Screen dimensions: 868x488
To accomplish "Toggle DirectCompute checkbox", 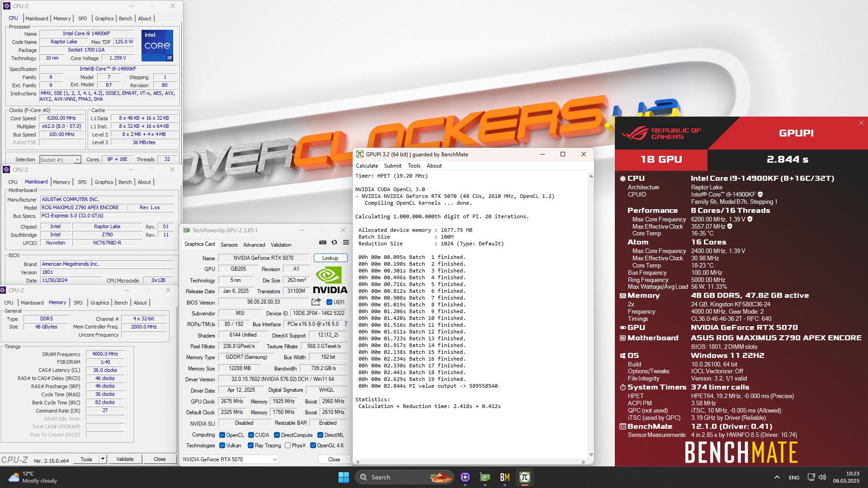I will (x=277, y=435).
